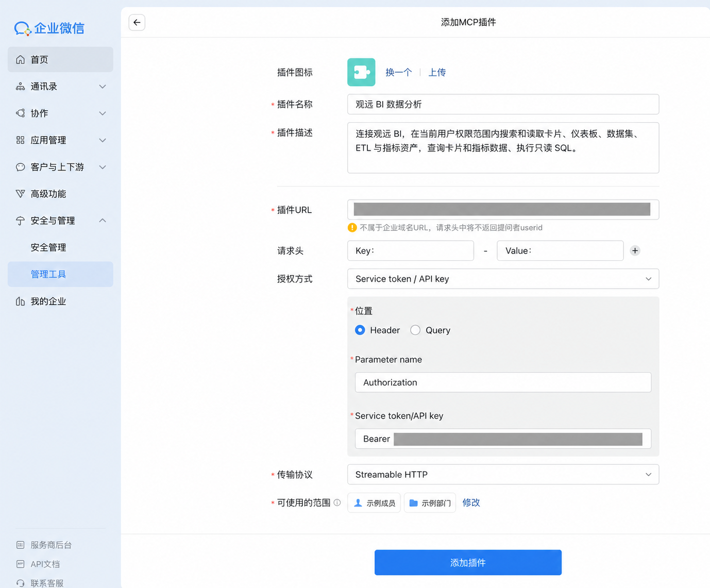Click the 我的企业 building icon
The height and width of the screenshot is (588, 710).
[20, 301]
